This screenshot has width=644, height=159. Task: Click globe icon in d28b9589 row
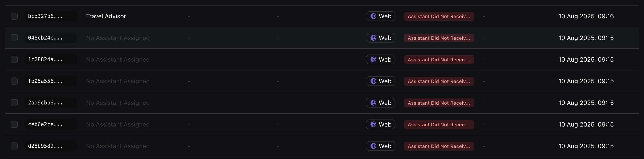click(373, 146)
